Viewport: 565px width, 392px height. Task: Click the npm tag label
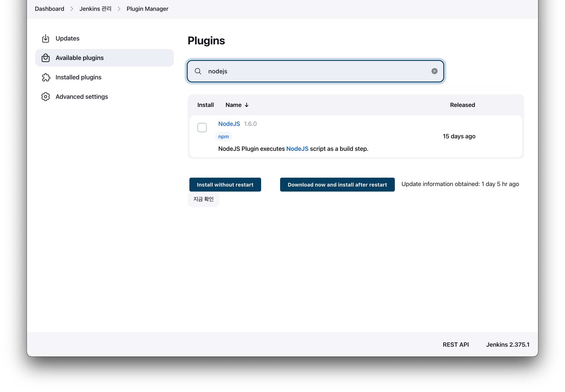tap(223, 137)
